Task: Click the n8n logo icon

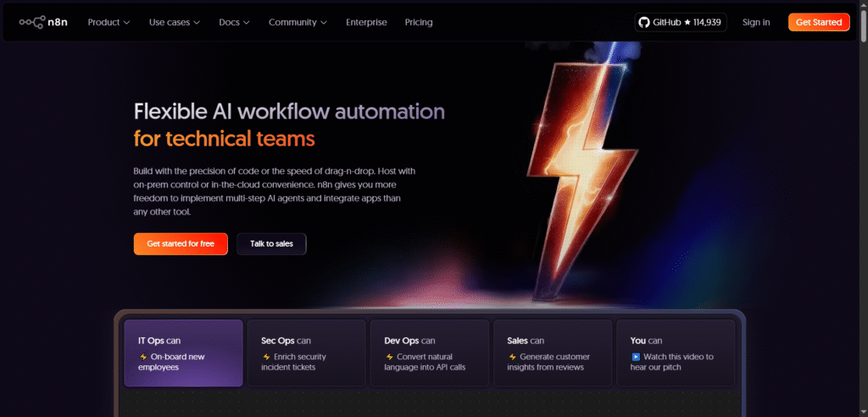Action: coord(31,22)
